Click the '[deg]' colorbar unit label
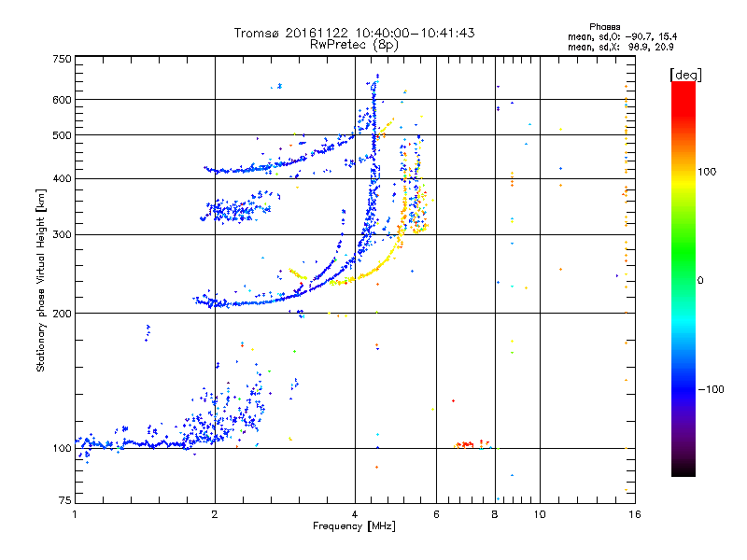The height and width of the screenshot is (560, 747). pyautogui.click(x=685, y=75)
